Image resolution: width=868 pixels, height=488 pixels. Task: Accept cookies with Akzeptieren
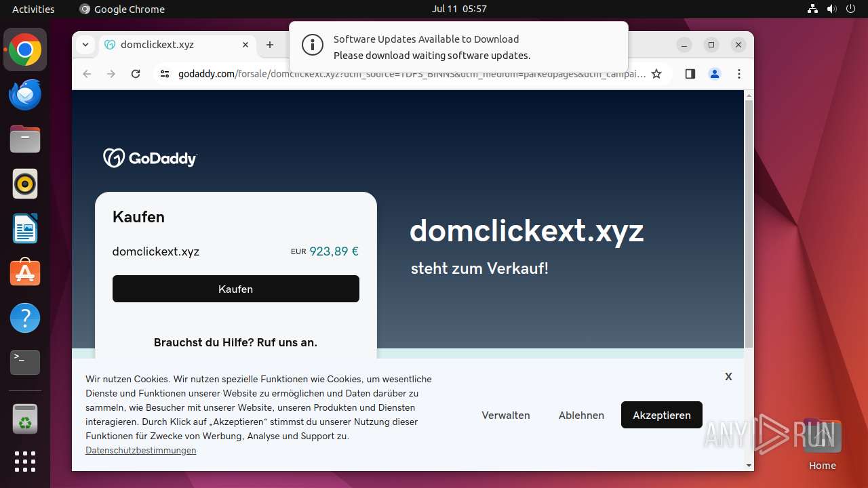pos(662,415)
